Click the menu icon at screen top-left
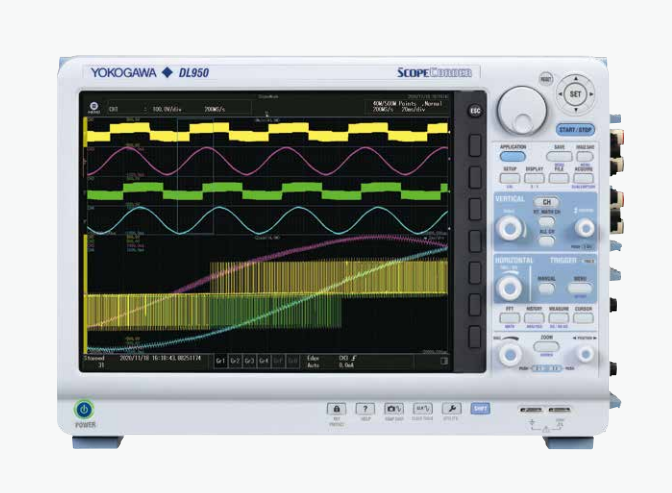672x493 pixels. click(92, 107)
